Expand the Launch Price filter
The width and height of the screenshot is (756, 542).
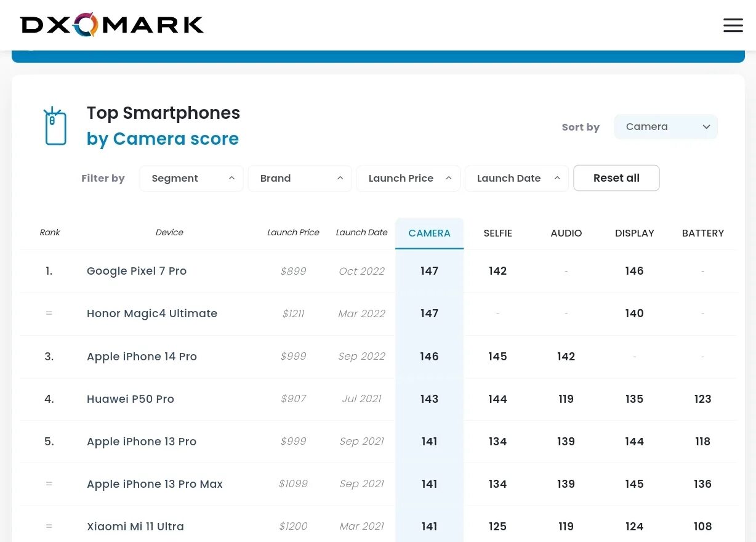click(408, 178)
